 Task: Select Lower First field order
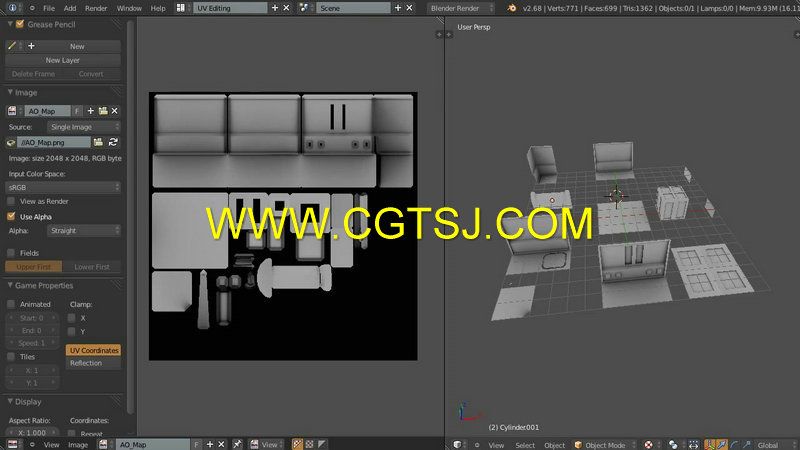pyautogui.click(x=91, y=266)
